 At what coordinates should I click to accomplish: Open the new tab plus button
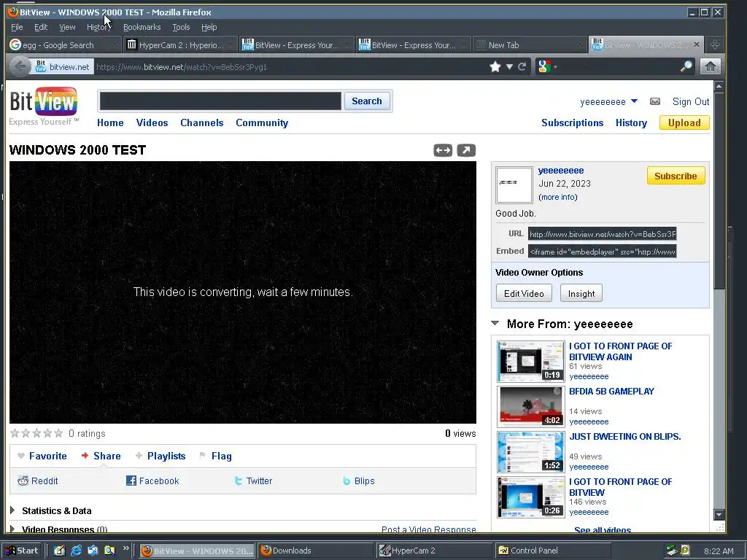point(715,44)
